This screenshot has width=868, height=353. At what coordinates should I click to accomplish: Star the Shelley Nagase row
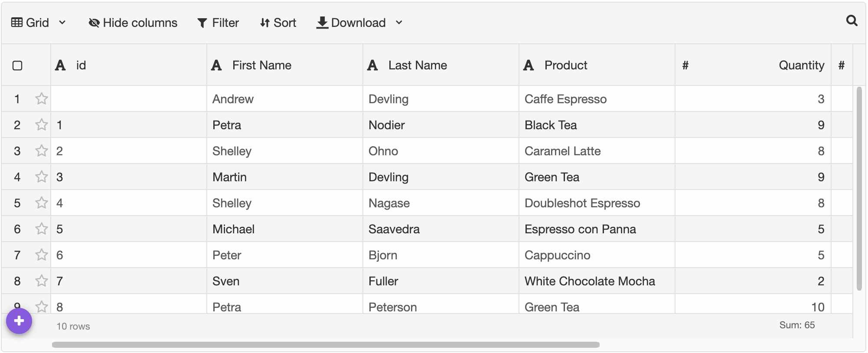42,203
